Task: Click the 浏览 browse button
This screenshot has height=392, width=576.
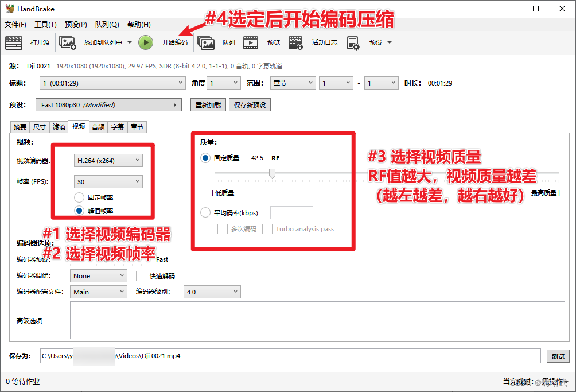Action: (558, 356)
